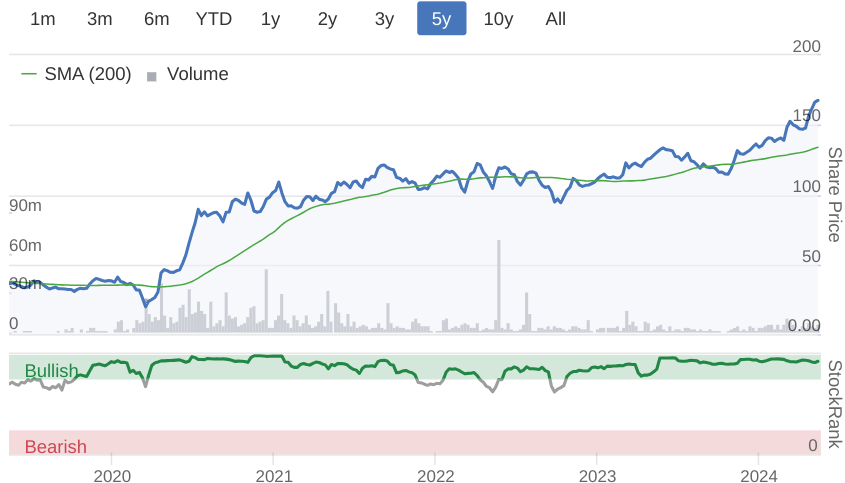Choose the 2y range button
Viewport: 845px width, 483px height.
(327, 19)
